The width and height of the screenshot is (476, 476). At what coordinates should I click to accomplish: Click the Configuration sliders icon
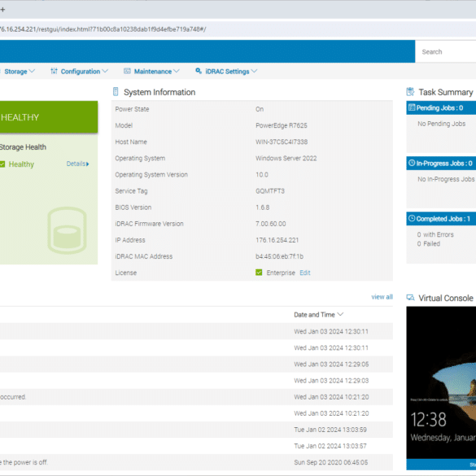point(54,71)
